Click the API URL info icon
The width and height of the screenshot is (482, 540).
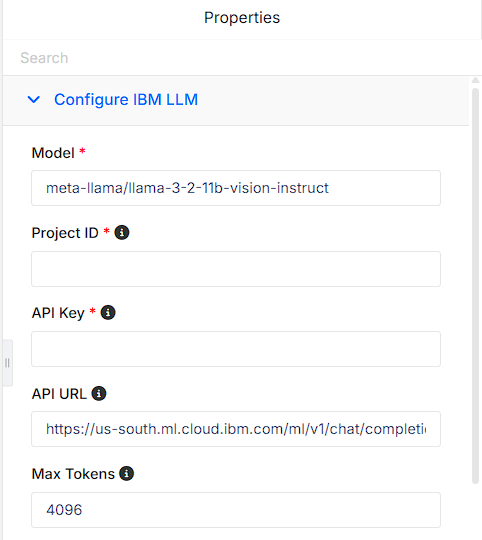[99, 393]
